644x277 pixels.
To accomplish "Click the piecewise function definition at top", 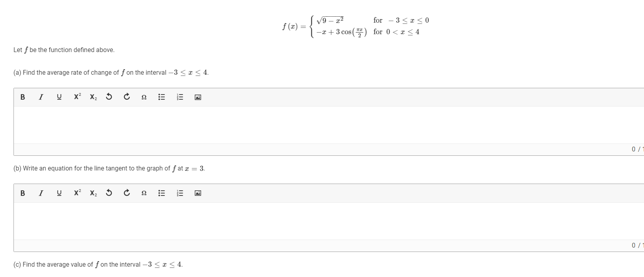I will (x=353, y=25).
